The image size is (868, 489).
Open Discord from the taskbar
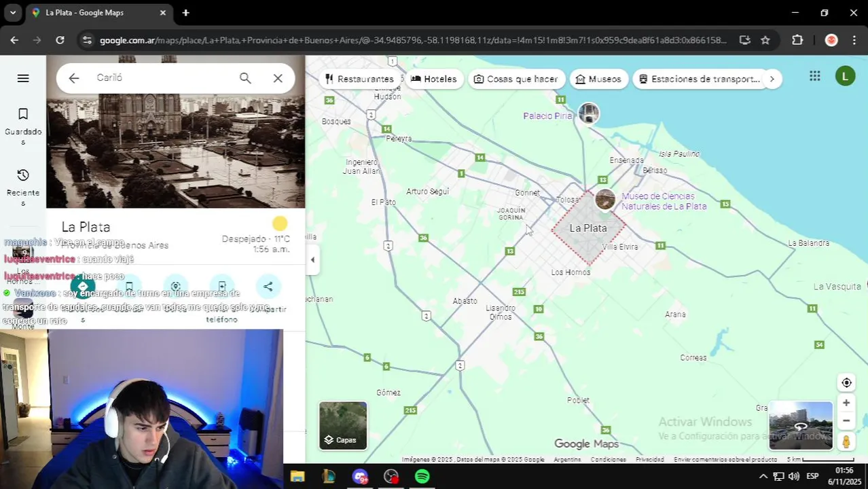coord(360,477)
